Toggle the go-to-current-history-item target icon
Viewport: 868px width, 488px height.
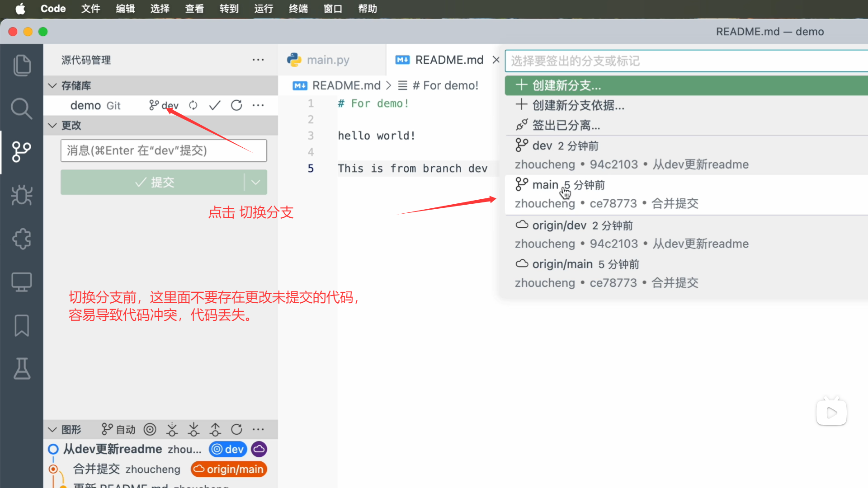pyautogui.click(x=150, y=429)
